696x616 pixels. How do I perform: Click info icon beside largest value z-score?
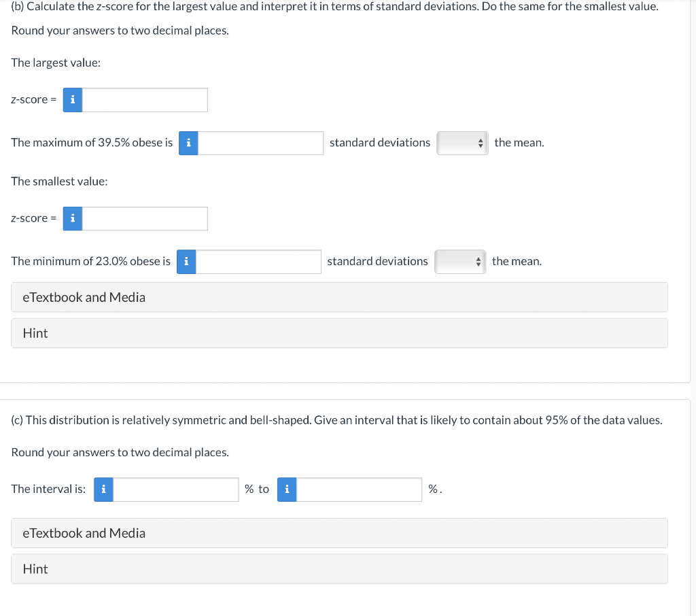coord(73,100)
